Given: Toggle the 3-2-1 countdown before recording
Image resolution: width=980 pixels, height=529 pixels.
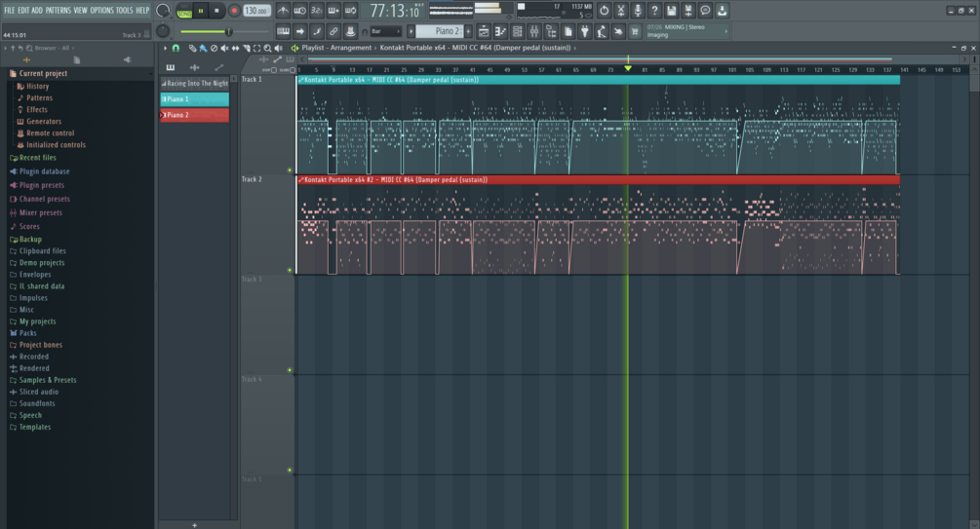Looking at the screenshot, I should [317, 11].
